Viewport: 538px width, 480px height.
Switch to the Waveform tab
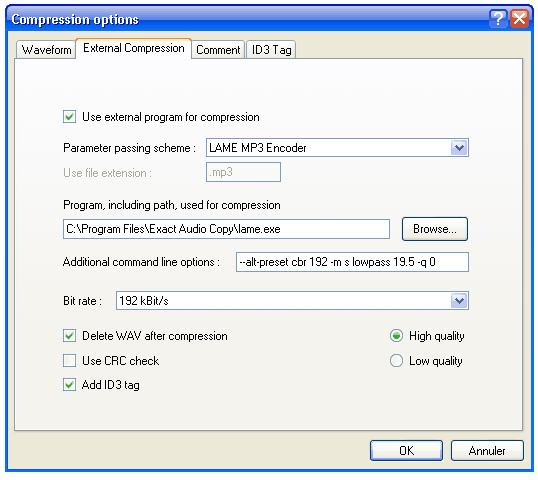[x=46, y=50]
